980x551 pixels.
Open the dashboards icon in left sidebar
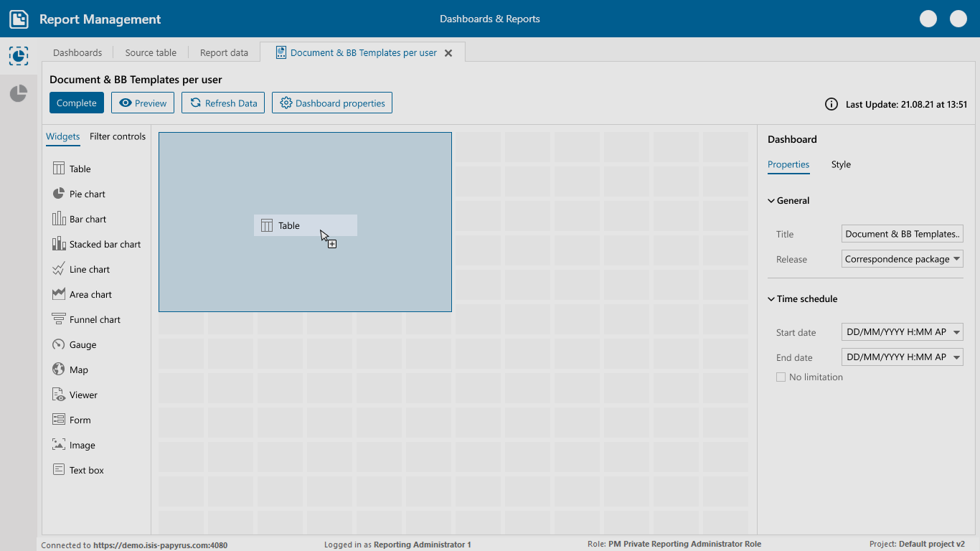(19, 56)
